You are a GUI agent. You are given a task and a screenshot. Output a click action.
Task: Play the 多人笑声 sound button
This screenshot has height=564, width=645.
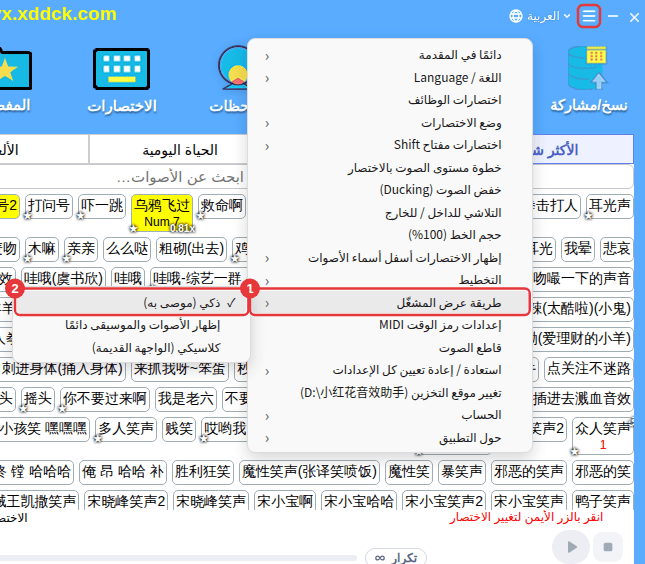tap(126, 429)
